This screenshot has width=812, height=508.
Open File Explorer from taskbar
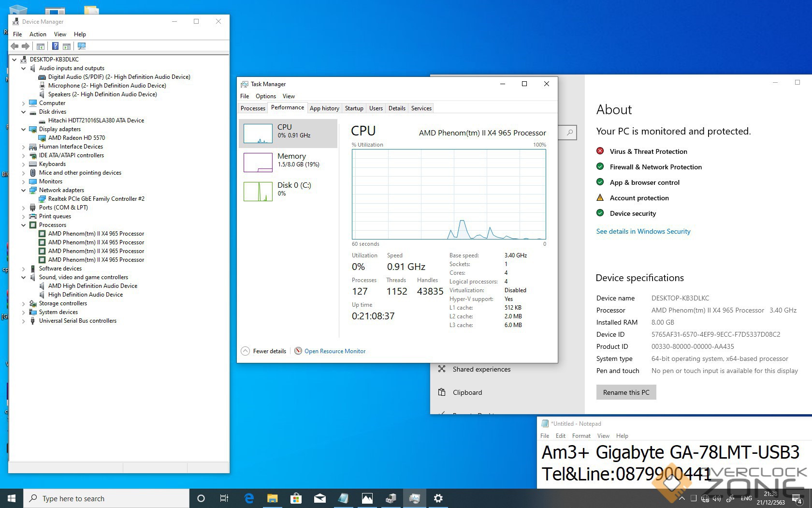pyautogui.click(x=273, y=498)
